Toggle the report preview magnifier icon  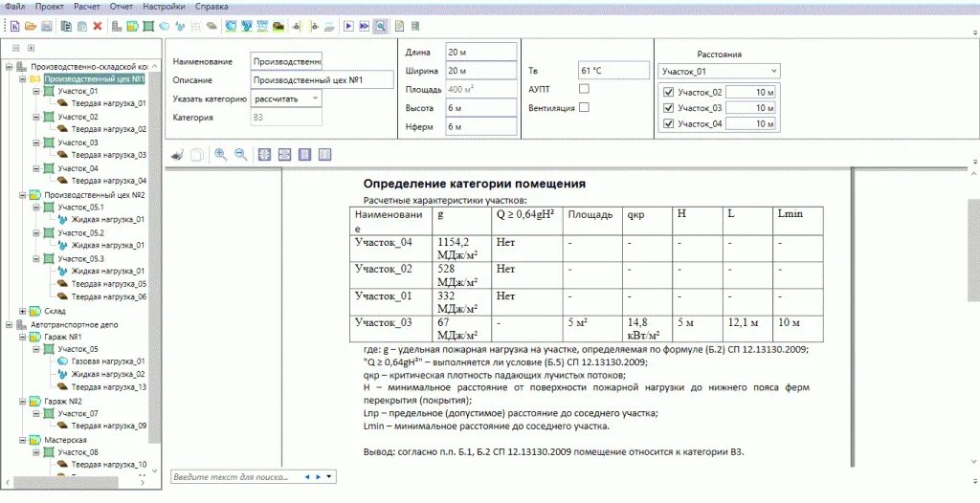tap(381, 26)
